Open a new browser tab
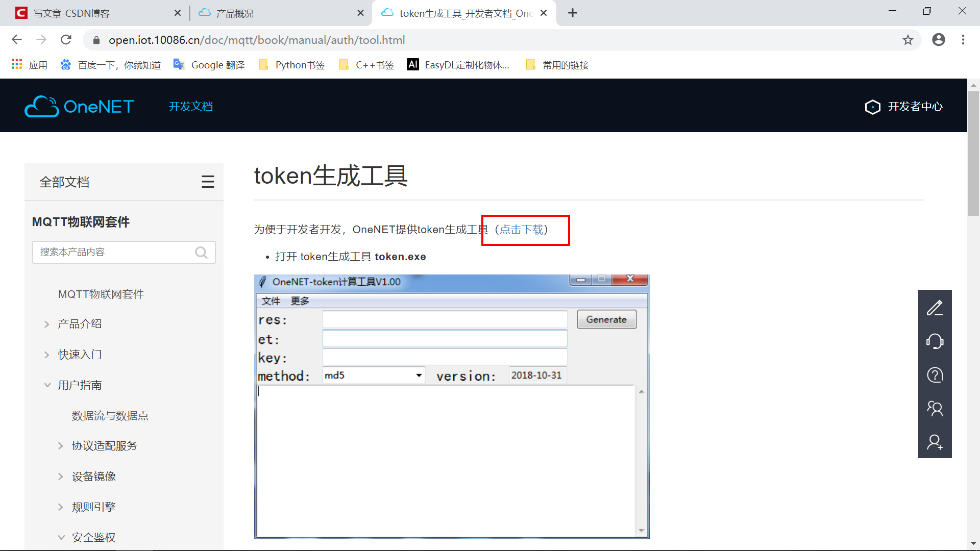Screen dimensions: 980x551 (573, 13)
